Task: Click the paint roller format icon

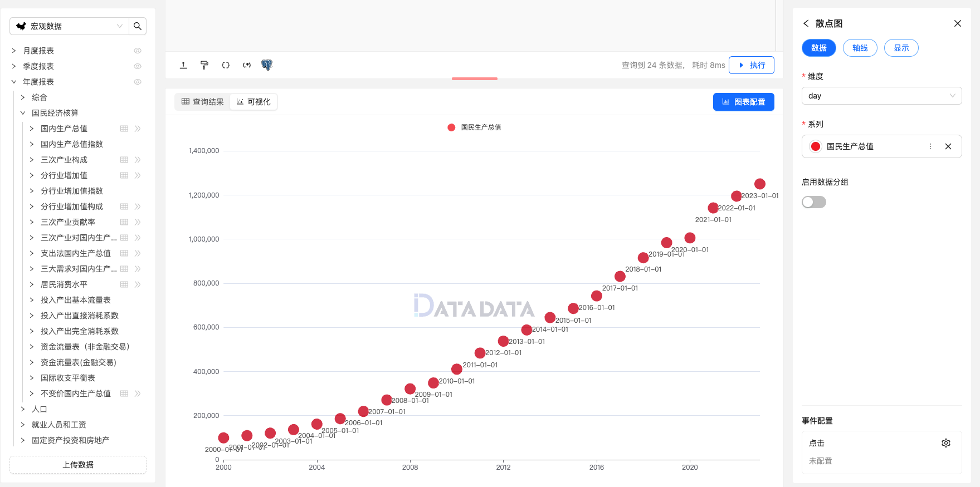Action: pyautogui.click(x=204, y=65)
